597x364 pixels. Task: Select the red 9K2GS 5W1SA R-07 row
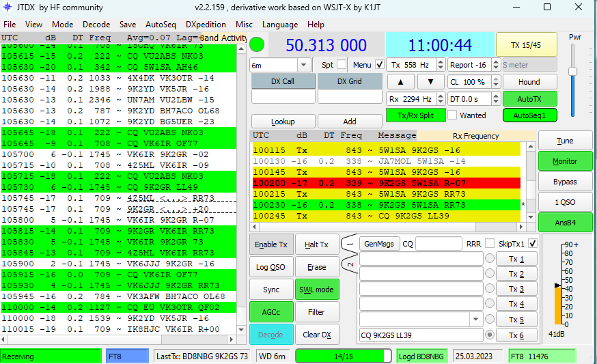[x=387, y=183]
